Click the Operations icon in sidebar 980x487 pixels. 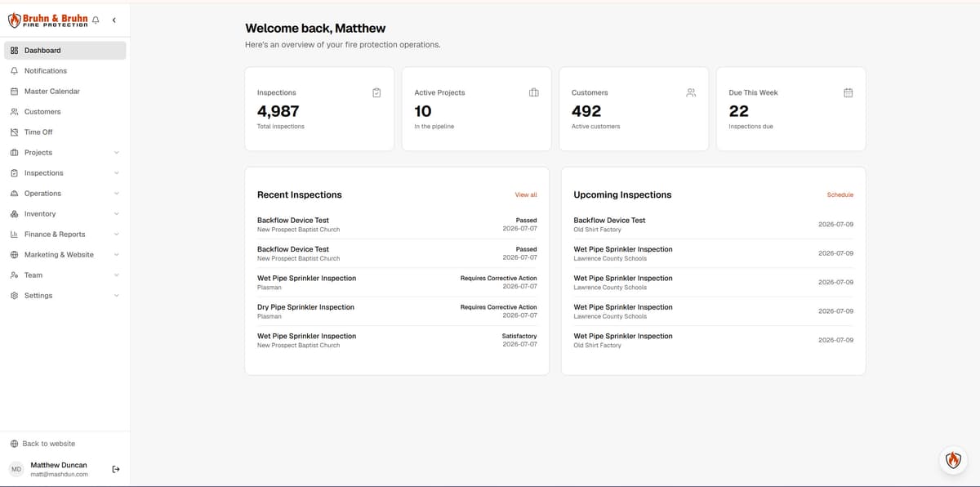[14, 194]
